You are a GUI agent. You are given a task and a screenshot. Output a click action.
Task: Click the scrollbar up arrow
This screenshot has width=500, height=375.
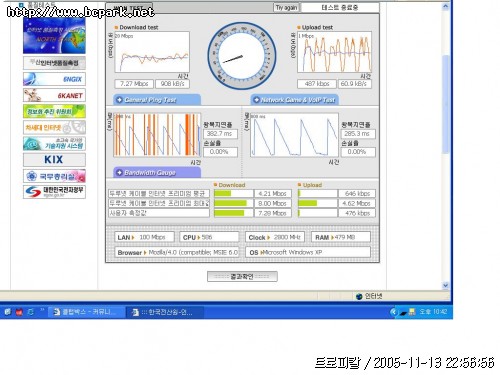pos(446,6)
